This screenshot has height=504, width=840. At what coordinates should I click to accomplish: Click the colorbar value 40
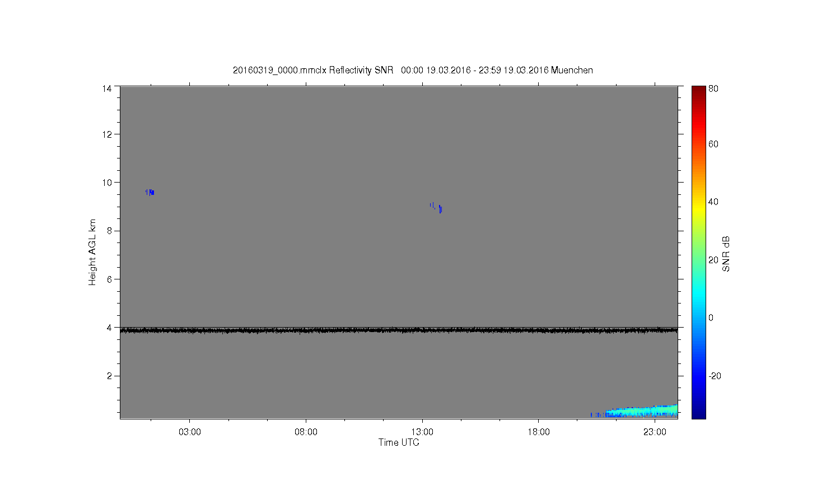click(x=713, y=202)
